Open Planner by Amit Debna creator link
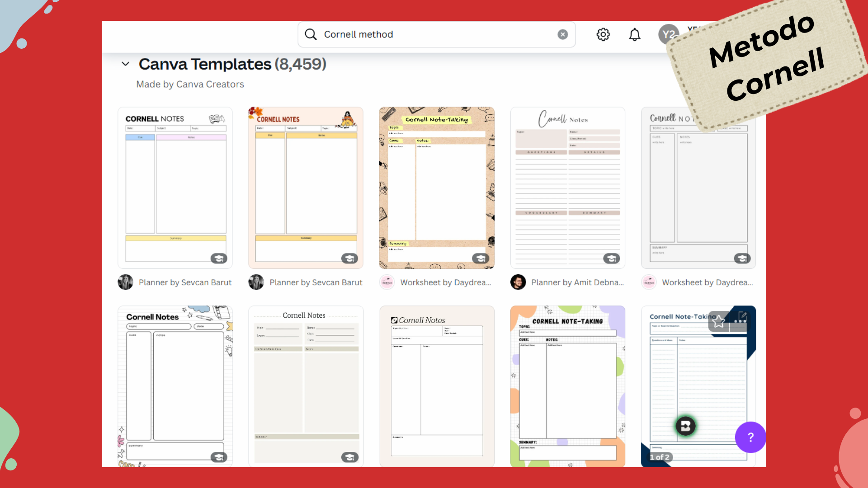 [577, 282]
